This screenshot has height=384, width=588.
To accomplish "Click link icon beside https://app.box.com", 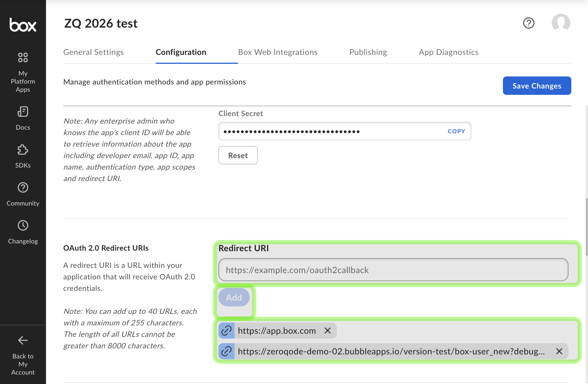I will pos(226,331).
